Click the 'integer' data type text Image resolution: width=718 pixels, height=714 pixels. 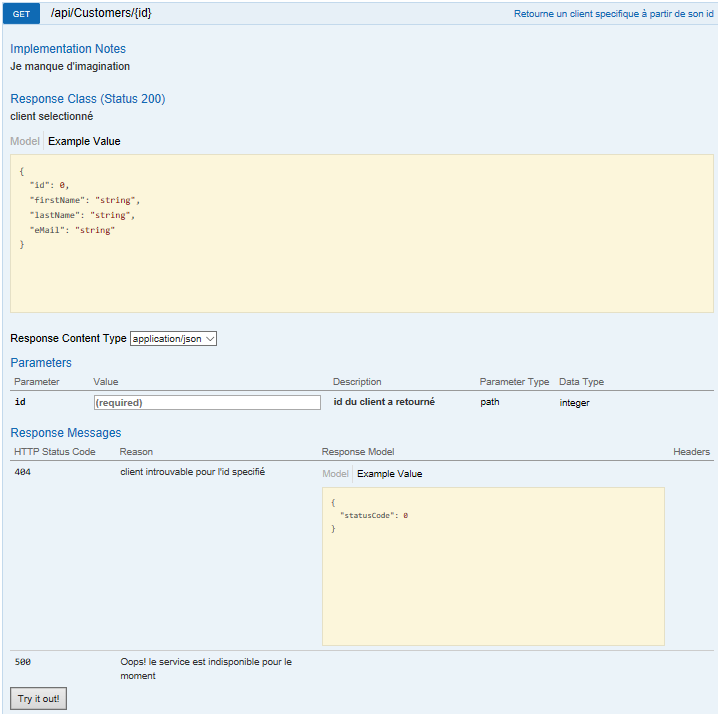pos(574,403)
